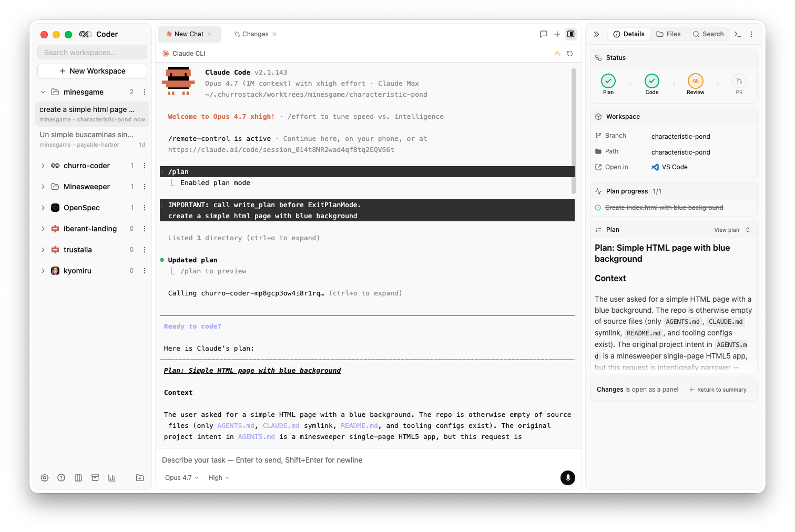795x532 pixels.
Task: Open Minesweeper options menu dots
Action: 145,187
